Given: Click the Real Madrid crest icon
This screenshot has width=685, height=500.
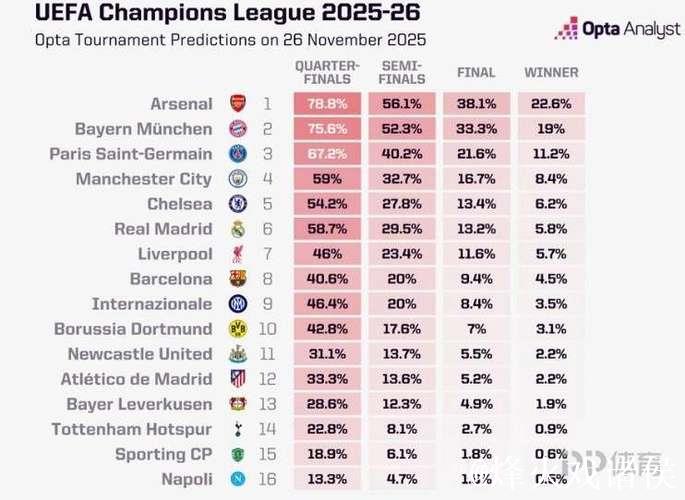Looking at the screenshot, I should tap(237, 229).
